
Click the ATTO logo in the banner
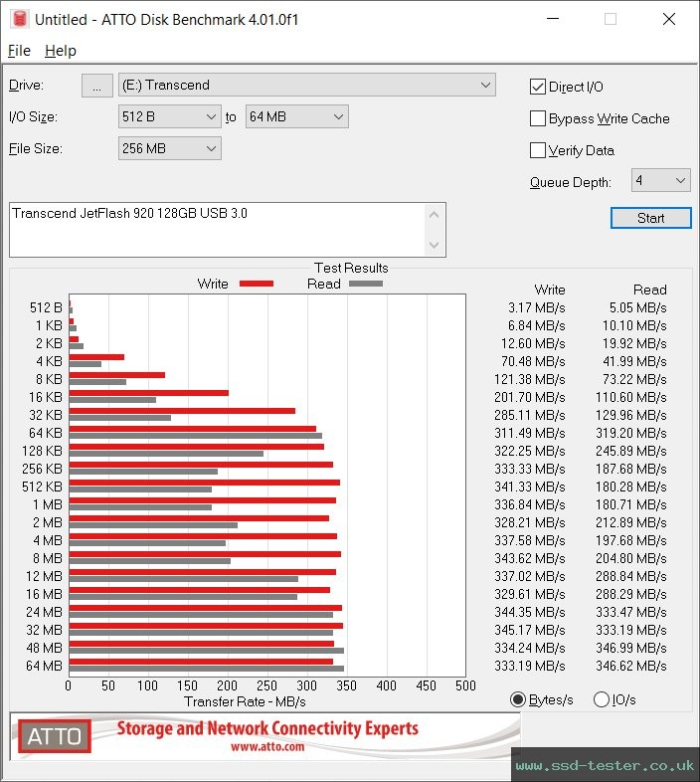(55, 736)
